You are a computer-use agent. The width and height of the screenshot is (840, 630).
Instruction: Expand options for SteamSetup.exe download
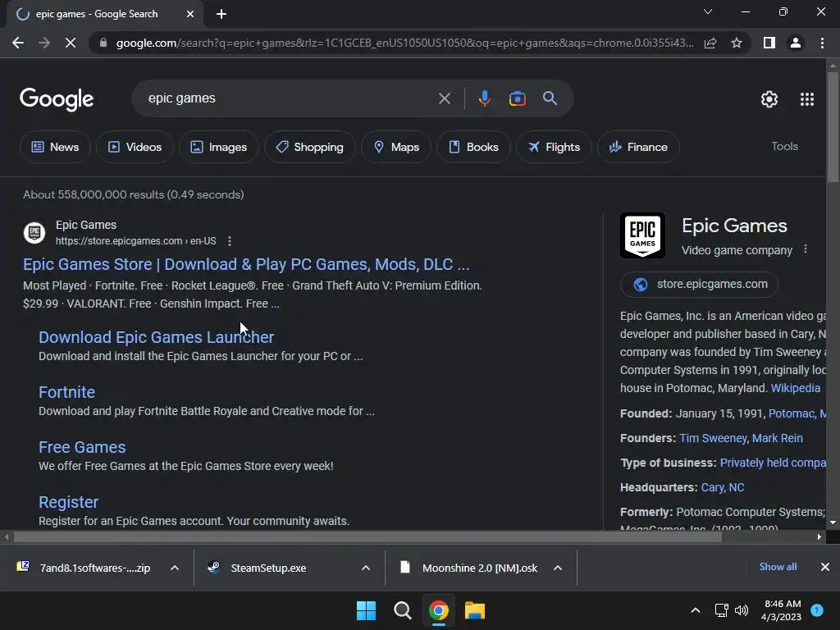pyautogui.click(x=365, y=568)
